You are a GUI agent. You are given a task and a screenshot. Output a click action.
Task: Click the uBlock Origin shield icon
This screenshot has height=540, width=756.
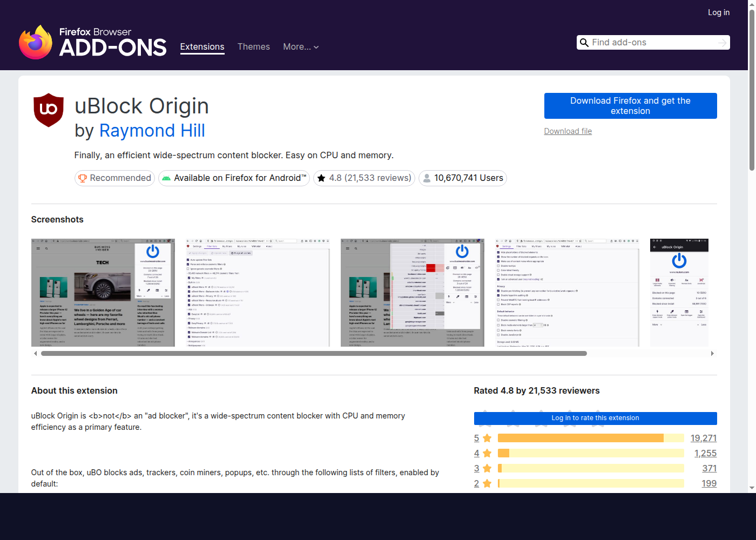(x=48, y=110)
